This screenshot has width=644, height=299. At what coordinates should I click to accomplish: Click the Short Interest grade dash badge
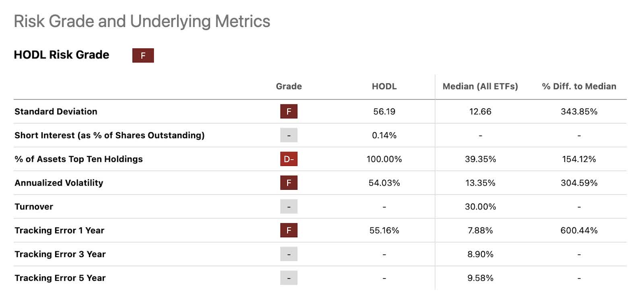tap(289, 135)
